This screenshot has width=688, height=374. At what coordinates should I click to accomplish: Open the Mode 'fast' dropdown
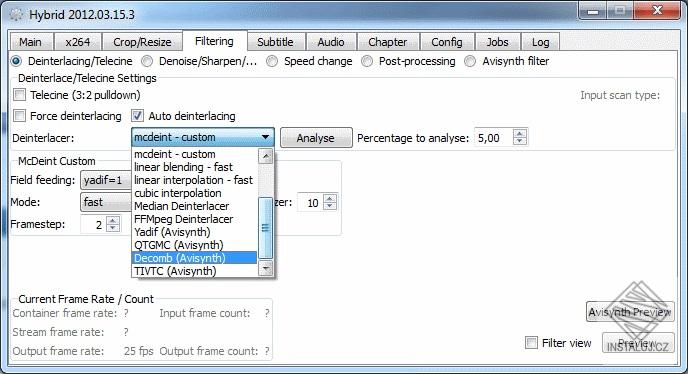coord(106,202)
